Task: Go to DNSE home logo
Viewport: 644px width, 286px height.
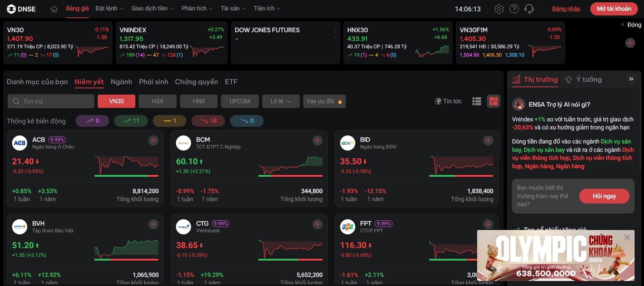Action: [21, 9]
